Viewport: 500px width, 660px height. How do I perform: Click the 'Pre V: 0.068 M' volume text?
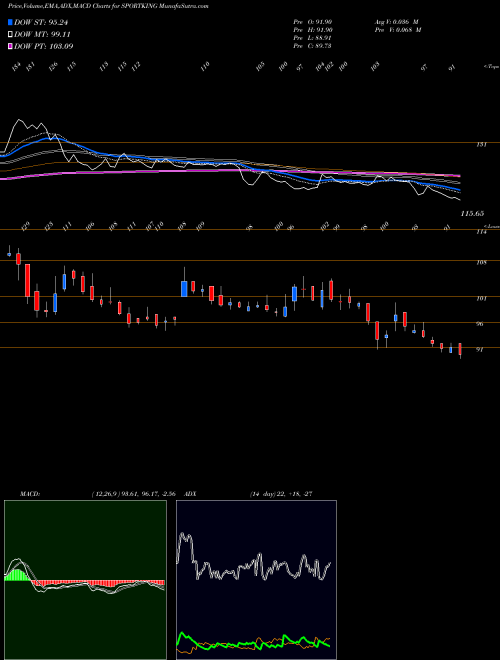[398, 30]
